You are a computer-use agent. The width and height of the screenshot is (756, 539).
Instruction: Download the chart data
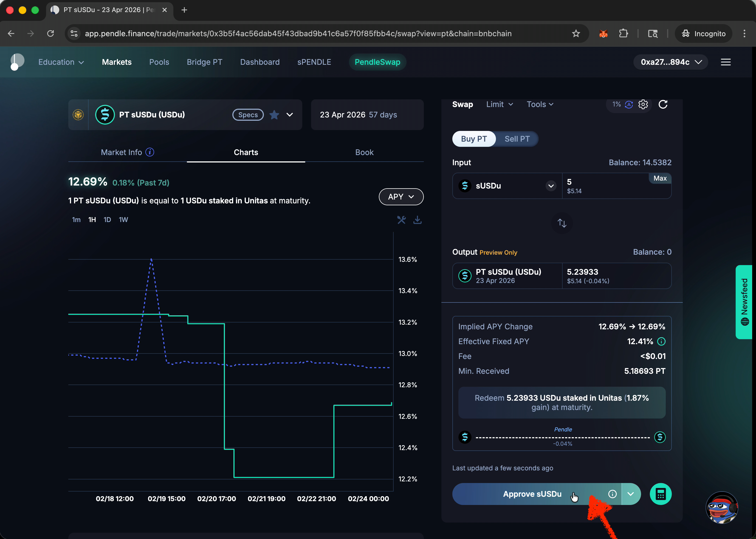[x=417, y=220]
